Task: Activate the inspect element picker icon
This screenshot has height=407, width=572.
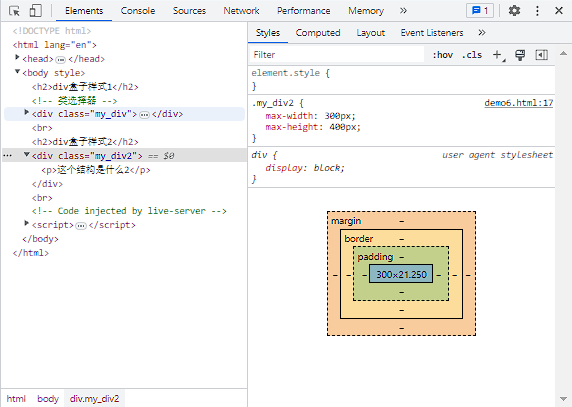Action: pyautogui.click(x=15, y=11)
